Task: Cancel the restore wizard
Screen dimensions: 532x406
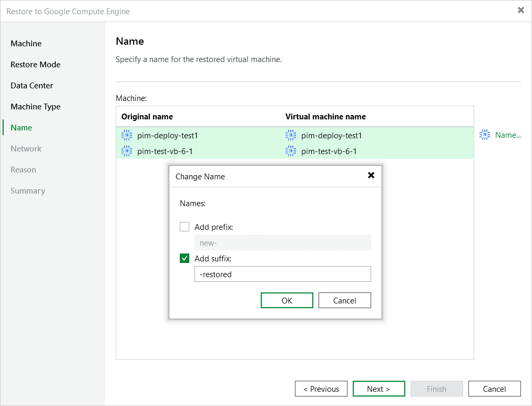Action: (x=494, y=389)
